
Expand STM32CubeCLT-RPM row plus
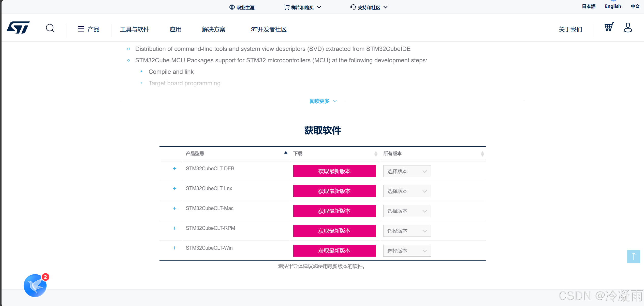pos(174,228)
